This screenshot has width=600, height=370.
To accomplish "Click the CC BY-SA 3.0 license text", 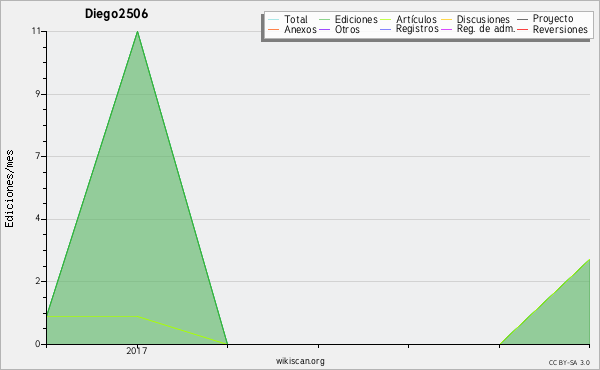I will (569, 362).
